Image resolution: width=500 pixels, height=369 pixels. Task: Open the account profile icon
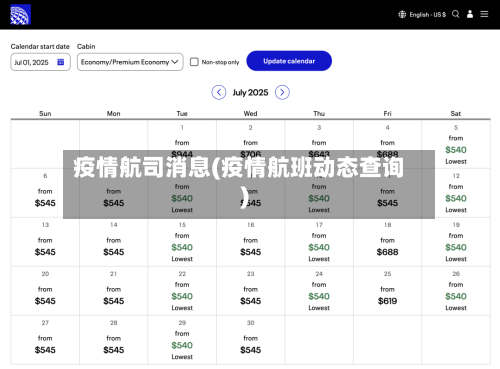470,14
